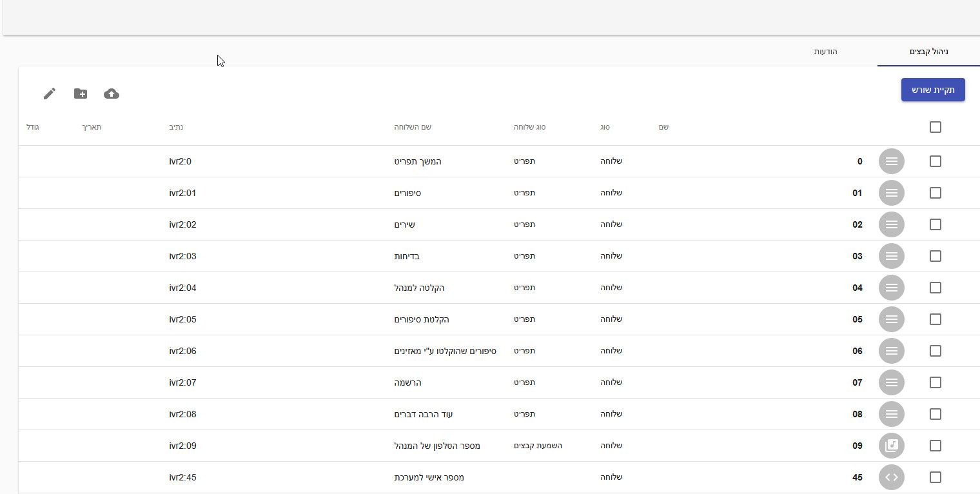Check the checkbox for row 0

click(936, 161)
